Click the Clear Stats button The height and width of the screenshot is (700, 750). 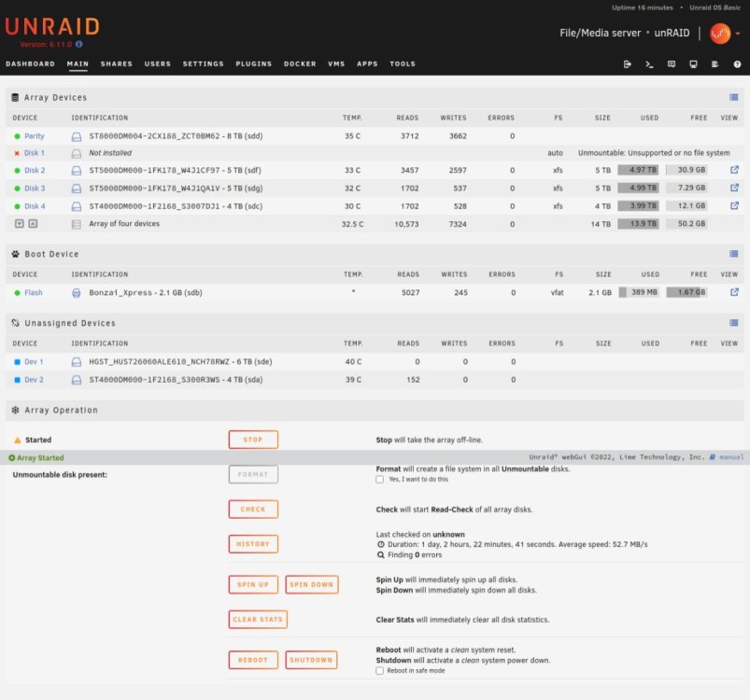(258, 619)
